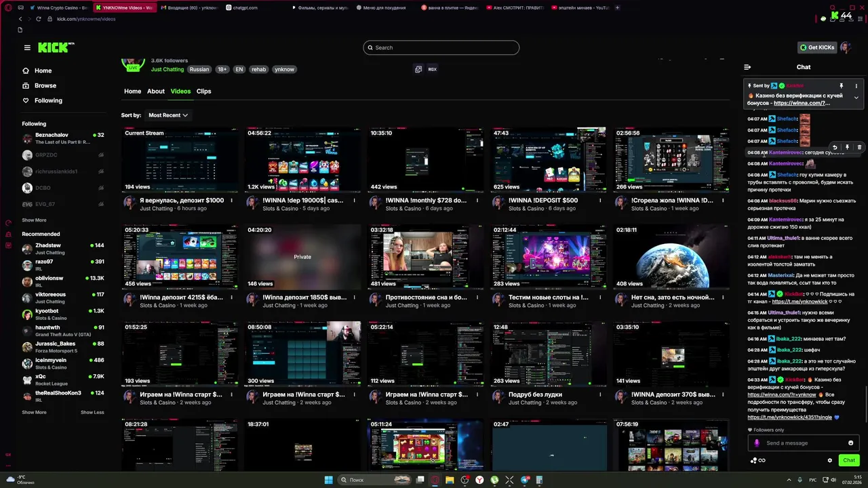This screenshot has height=488, width=868.
Task: Switch to the channel Home tab
Action: coord(132,91)
